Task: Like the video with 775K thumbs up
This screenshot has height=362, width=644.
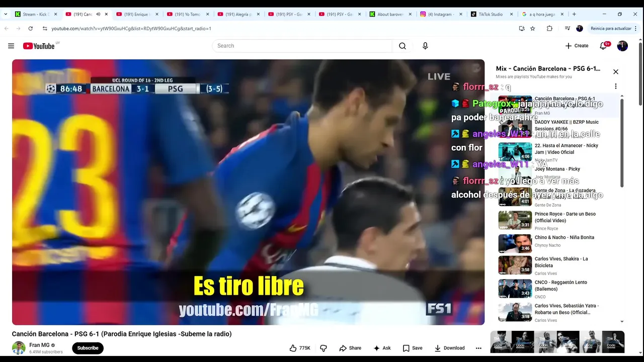Action: click(x=300, y=348)
